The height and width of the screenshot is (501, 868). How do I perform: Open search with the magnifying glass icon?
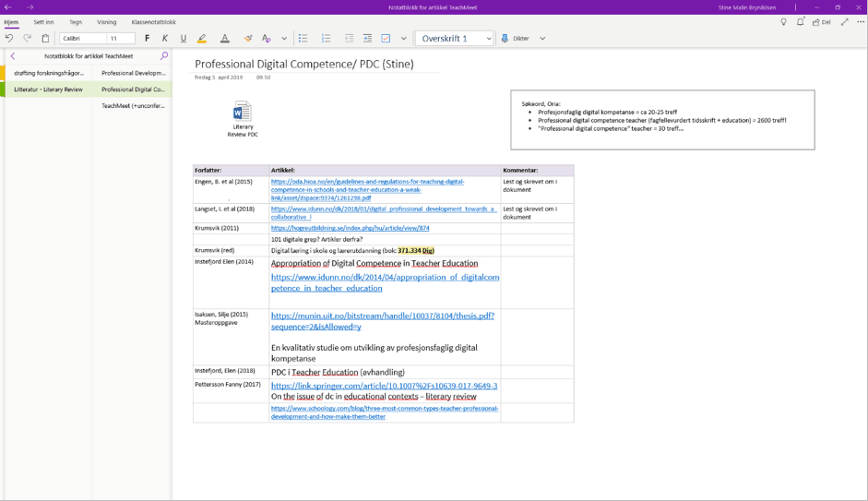(x=164, y=56)
